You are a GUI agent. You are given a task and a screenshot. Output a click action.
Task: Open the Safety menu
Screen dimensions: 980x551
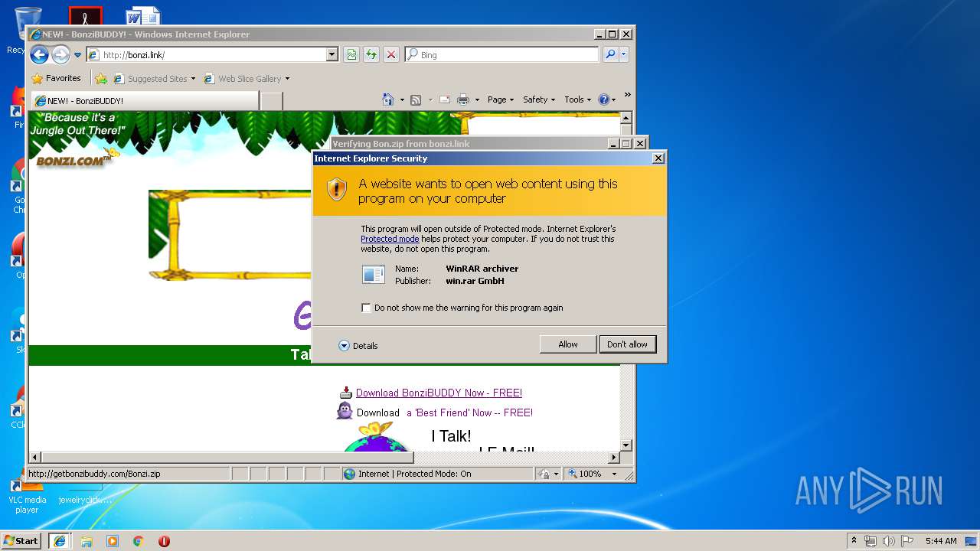click(539, 99)
